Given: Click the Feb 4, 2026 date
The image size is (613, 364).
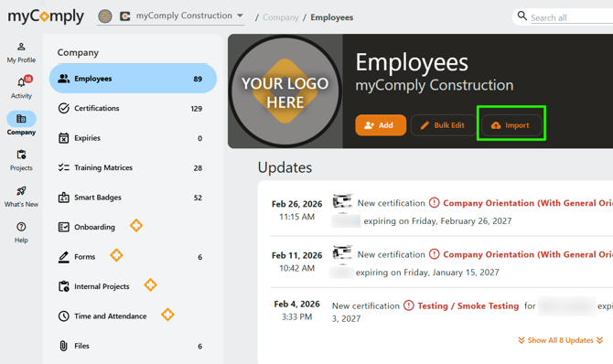Looking at the screenshot, I should tap(296, 304).
